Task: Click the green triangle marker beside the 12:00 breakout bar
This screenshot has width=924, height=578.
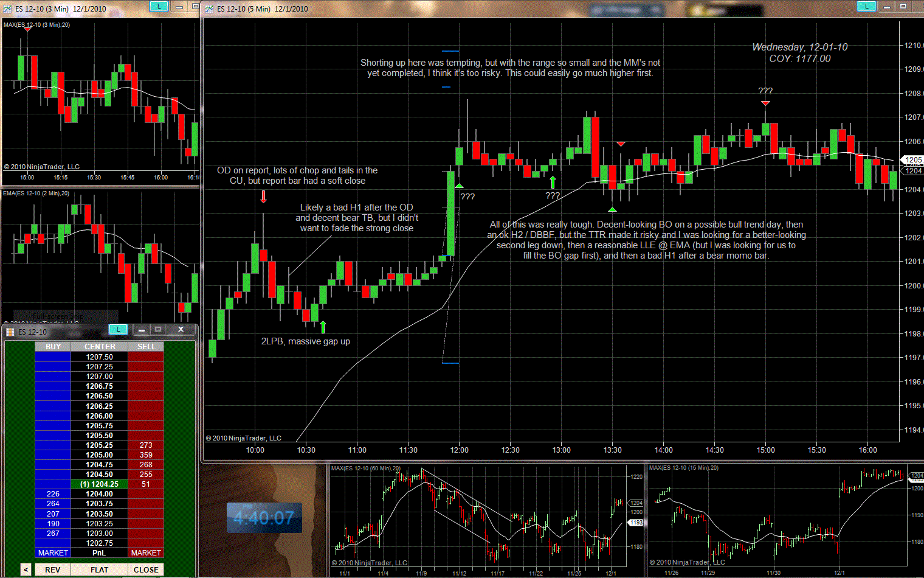Action: tap(459, 186)
